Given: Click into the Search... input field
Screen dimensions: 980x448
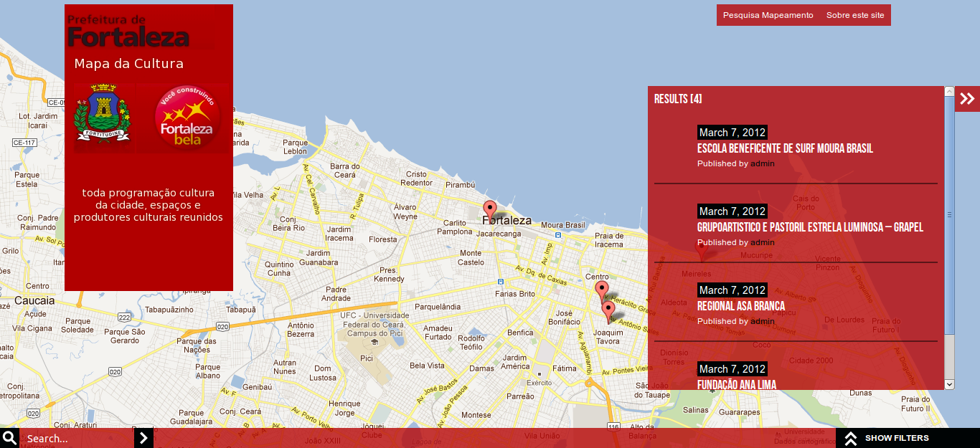Looking at the screenshot, I should tap(77, 438).
